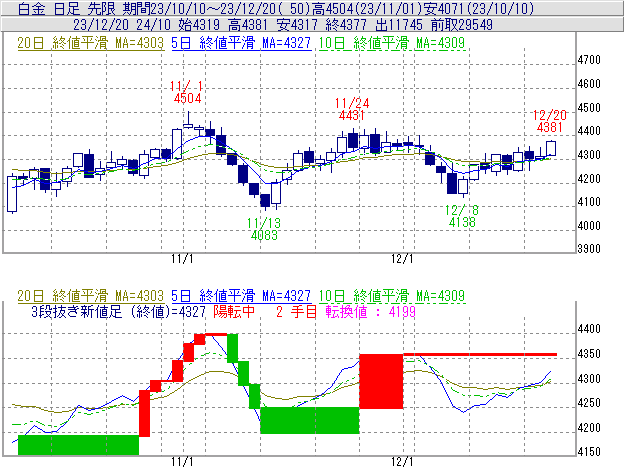The height and width of the screenshot is (475, 624).
Task: Select lower chart 5日 終値平滑 MA=4327 legend
Action: (241, 296)
